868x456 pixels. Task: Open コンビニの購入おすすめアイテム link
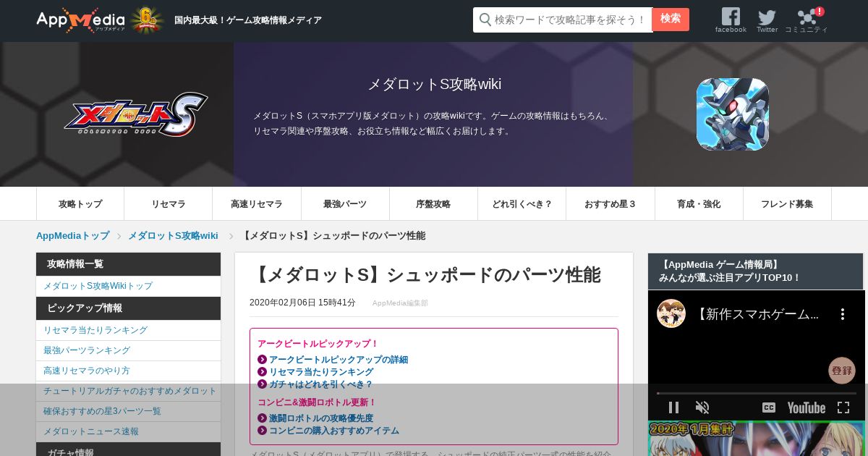point(334,431)
